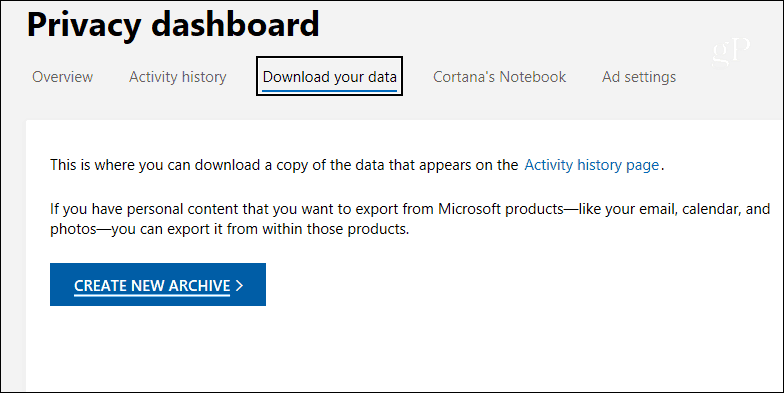Select the Download your data tab

point(330,76)
